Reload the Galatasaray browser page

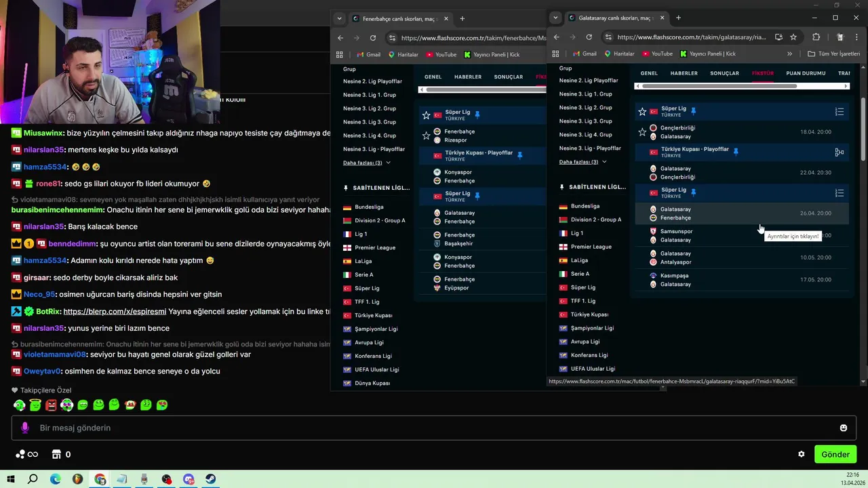coord(589,37)
